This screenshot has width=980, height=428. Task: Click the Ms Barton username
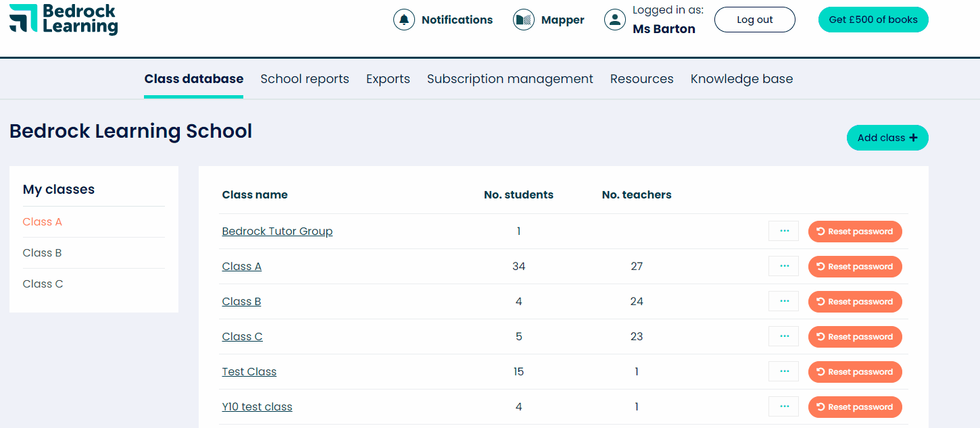pyautogui.click(x=664, y=29)
